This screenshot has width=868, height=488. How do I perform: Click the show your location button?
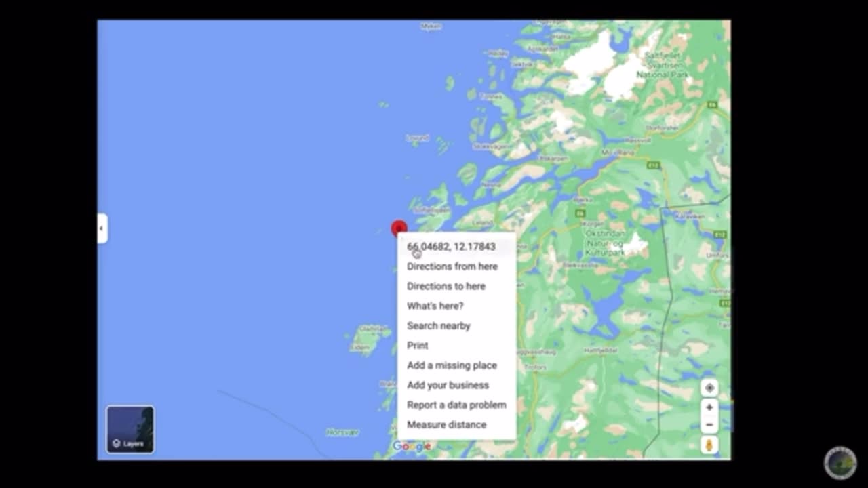tap(709, 388)
